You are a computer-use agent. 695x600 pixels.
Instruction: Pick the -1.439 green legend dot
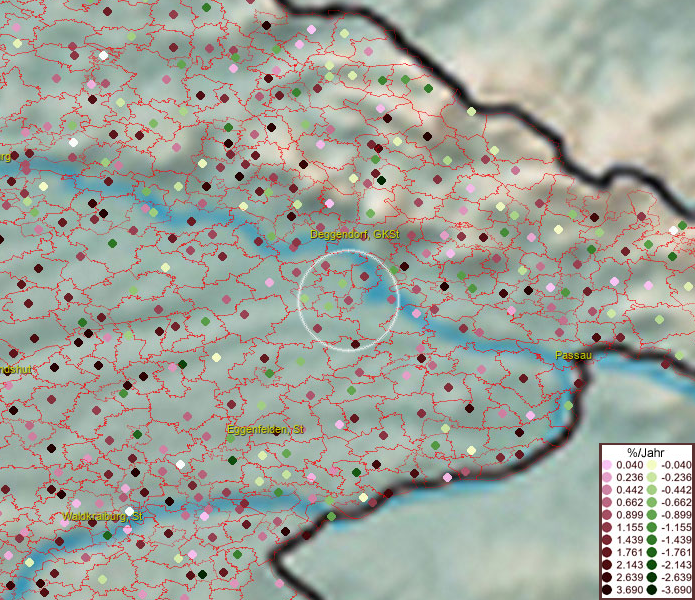[652, 540]
